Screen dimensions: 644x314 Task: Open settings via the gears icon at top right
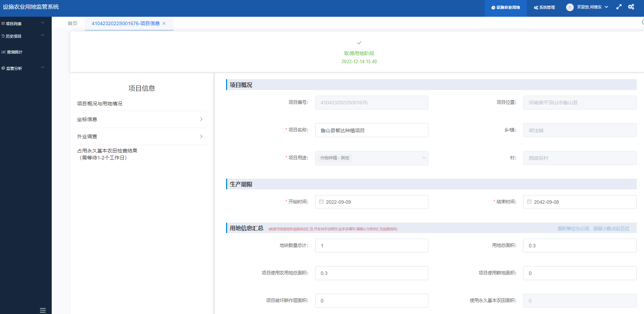tap(631, 7)
